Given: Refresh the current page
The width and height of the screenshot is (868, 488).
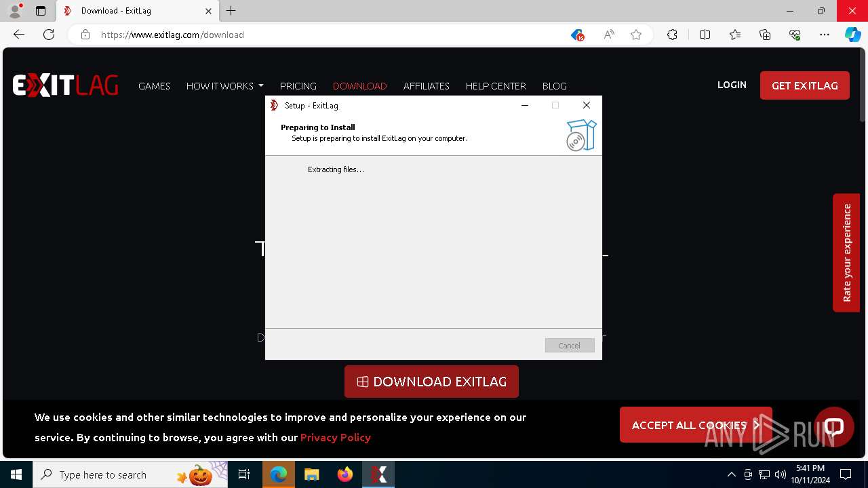Looking at the screenshot, I should click(x=49, y=35).
